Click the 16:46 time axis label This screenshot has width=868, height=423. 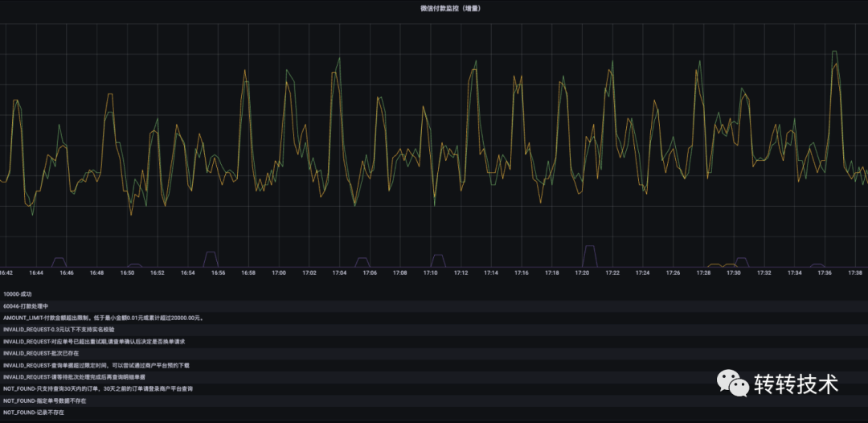tap(67, 273)
